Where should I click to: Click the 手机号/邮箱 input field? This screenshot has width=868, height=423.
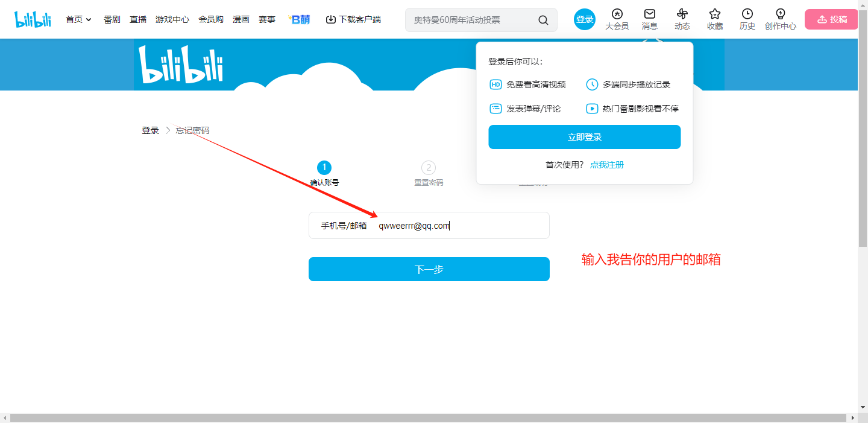tap(429, 225)
